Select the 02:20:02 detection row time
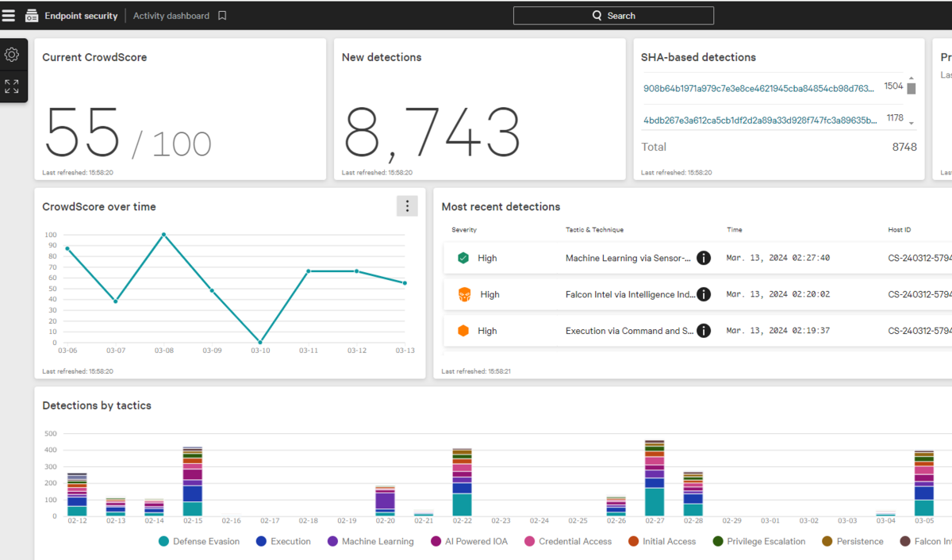This screenshot has width=952, height=560. [x=778, y=294]
